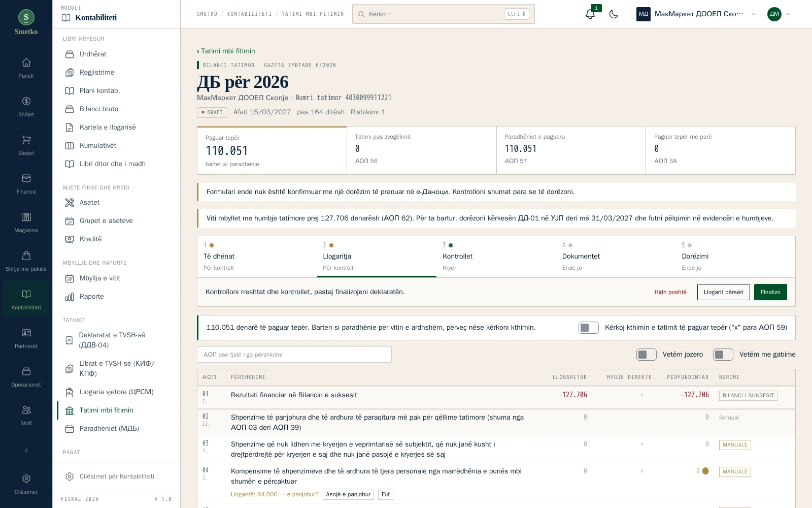
Task: Open user menu ДМ avatar dropdown
Action: click(779, 14)
